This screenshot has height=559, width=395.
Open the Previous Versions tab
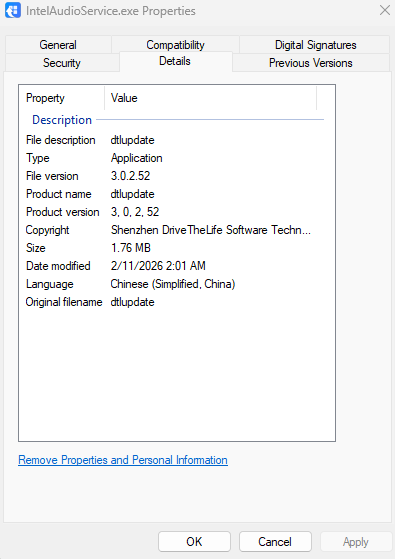311,63
